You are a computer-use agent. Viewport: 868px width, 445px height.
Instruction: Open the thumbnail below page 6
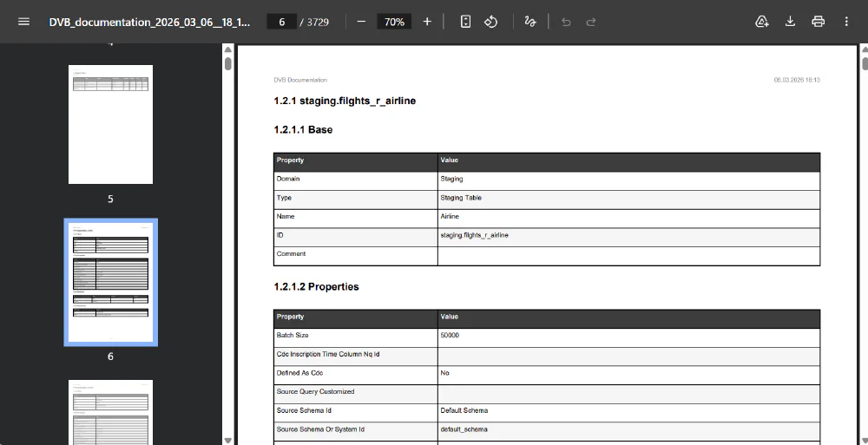(x=111, y=412)
